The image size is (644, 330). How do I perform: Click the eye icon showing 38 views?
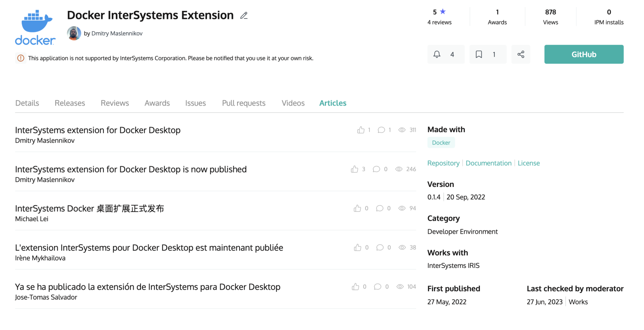coord(402,247)
